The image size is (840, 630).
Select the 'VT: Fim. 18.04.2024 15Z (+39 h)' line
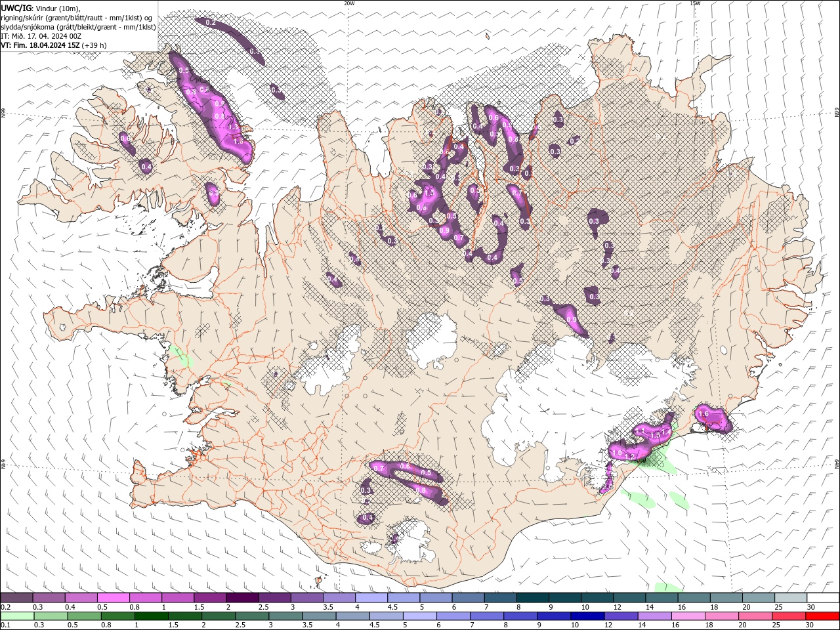coord(54,45)
